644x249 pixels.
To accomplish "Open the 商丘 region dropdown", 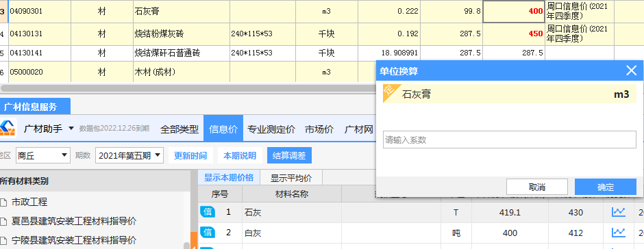I will click(x=42, y=155).
